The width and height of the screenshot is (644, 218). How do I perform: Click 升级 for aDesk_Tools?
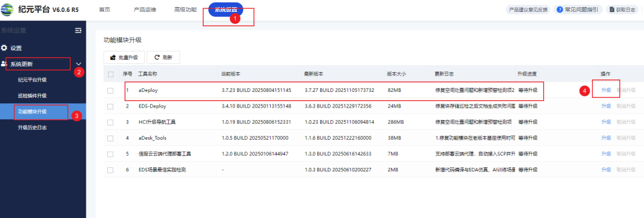coord(606,138)
